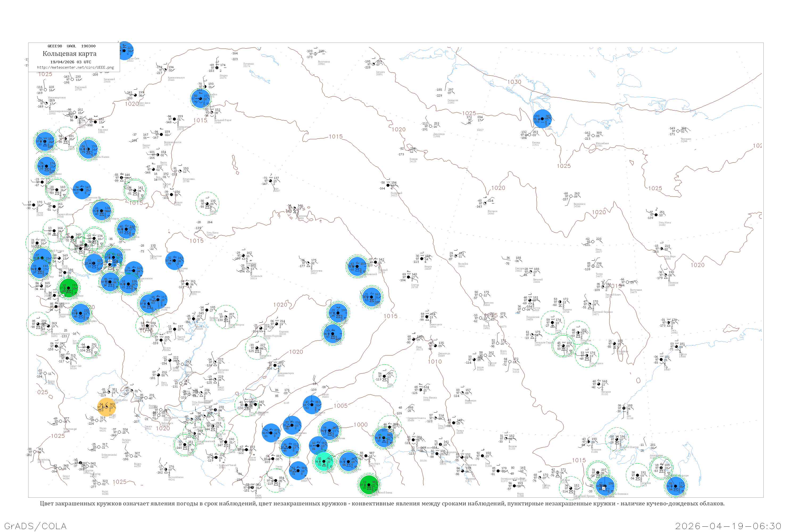The width and height of the screenshot is (798, 532).
Task: Click the dashed green circle at Чара
Action: click(384, 376)
